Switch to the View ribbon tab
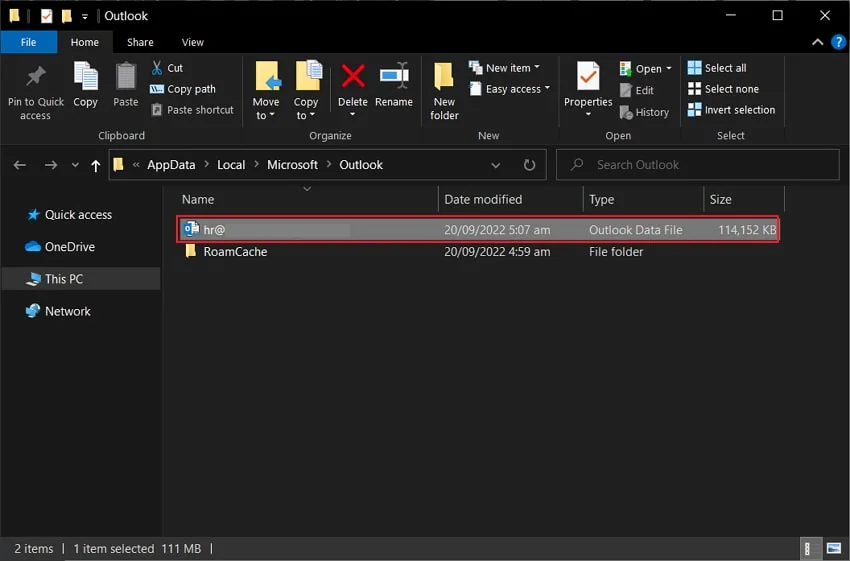The image size is (850, 561). coord(192,42)
